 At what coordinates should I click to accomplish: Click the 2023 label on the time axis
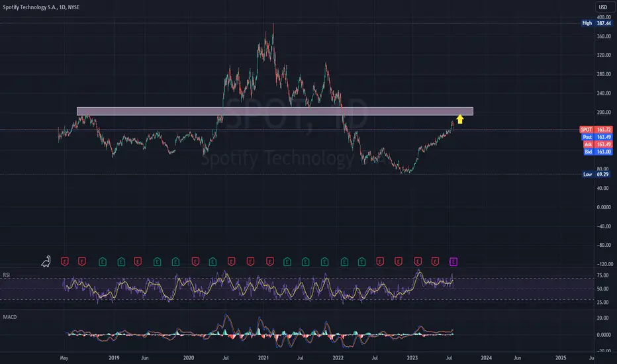412,357
